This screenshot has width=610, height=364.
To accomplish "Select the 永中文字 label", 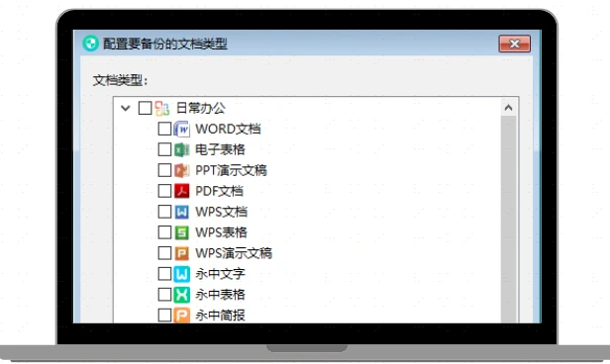I will (220, 274).
